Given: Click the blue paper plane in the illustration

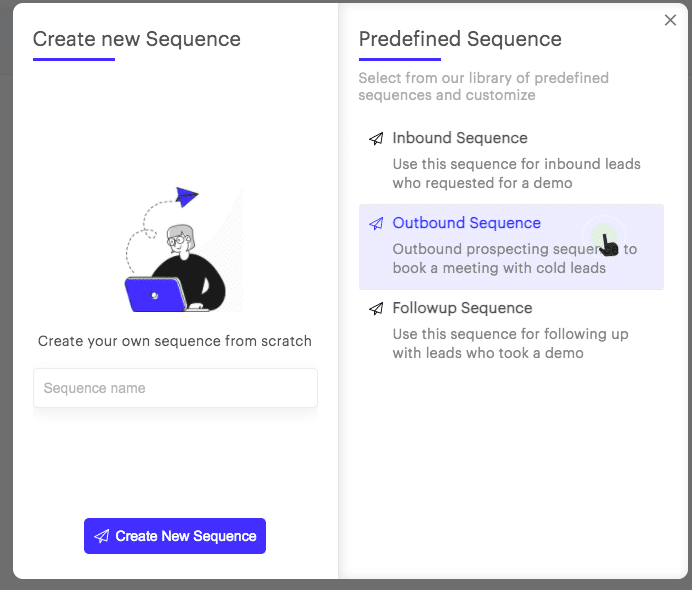Looking at the screenshot, I should point(187,196).
